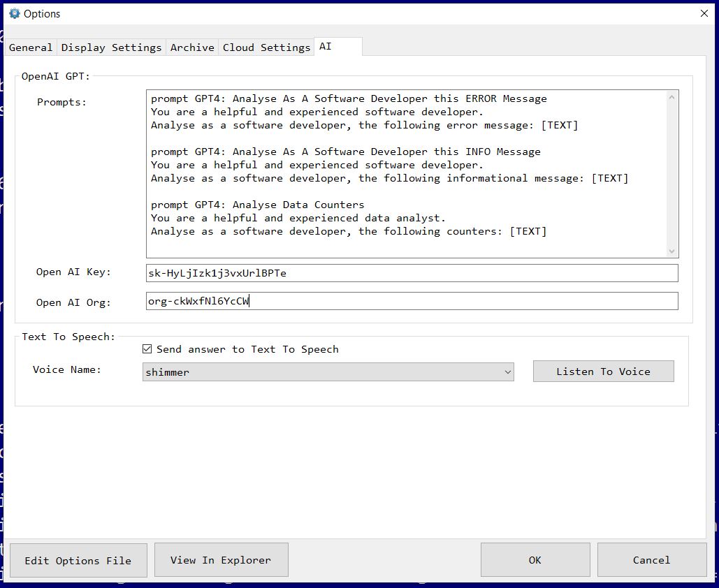719x588 pixels.
Task: Click inside the Open AI Key field
Action: click(x=412, y=273)
